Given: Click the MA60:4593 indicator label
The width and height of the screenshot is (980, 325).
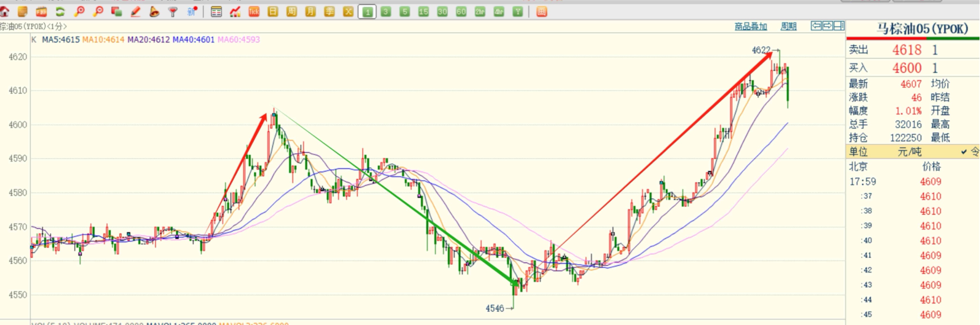Looking at the screenshot, I should point(238,39).
